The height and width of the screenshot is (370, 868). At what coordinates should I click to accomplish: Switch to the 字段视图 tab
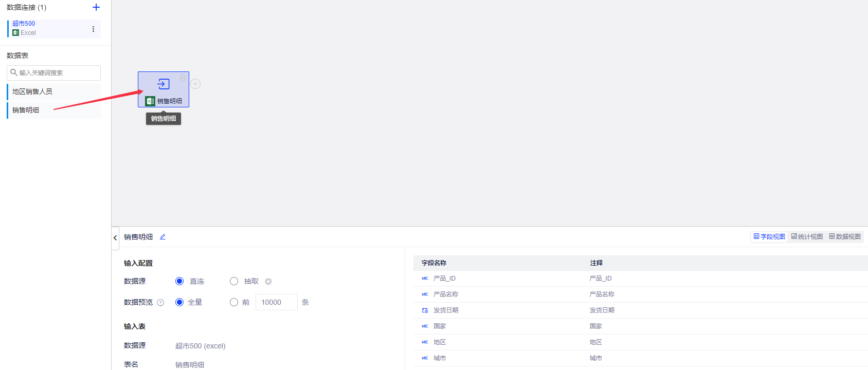point(769,237)
